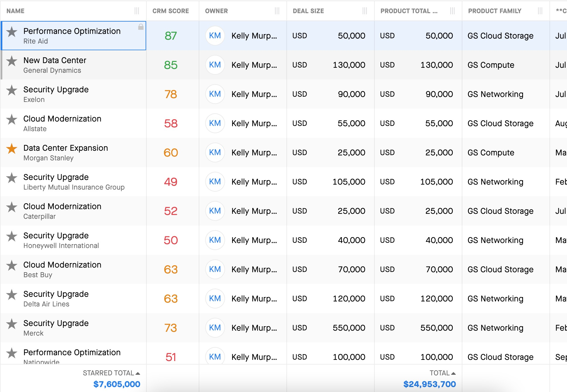This screenshot has width=567, height=392.
Task: Star the Cloud Modernization Allstate deal
Action: click(x=12, y=119)
